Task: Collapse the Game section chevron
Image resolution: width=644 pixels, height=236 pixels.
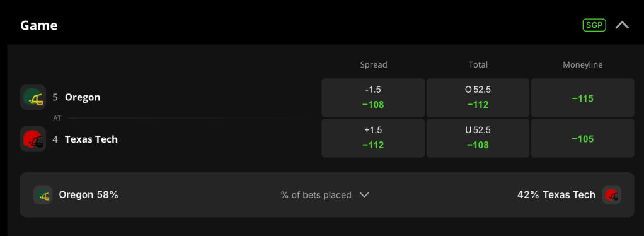Action: coord(622,25)
